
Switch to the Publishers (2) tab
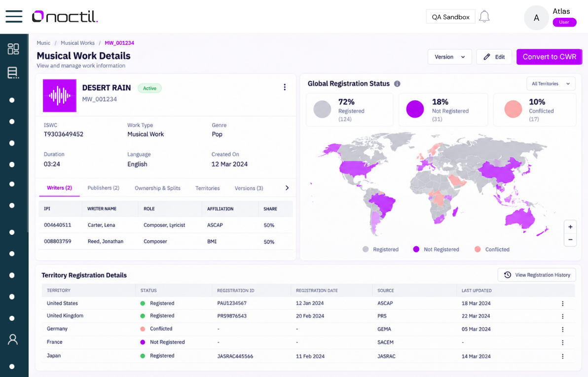pyautogui.click(x=103, y=188)
